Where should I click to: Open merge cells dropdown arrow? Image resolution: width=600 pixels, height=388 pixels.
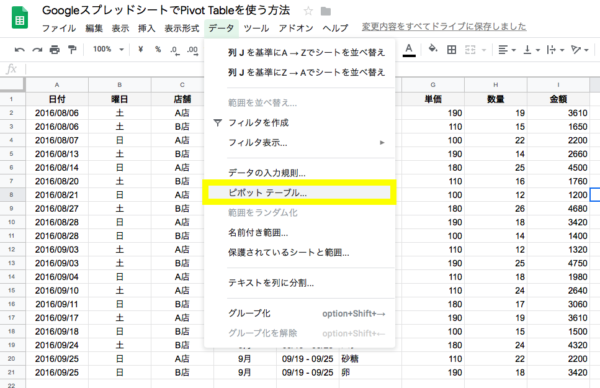click(x=484, y=50)
